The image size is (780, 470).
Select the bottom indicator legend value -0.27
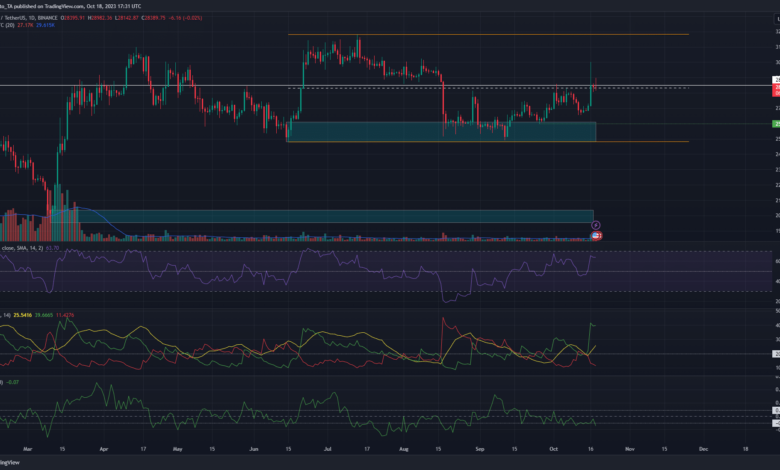(x=12, y=381)
